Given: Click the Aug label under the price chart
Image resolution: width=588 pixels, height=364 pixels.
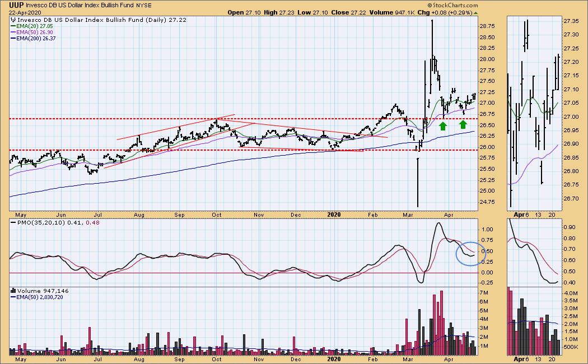Looking at the screenshot, I should pos(139,215).
